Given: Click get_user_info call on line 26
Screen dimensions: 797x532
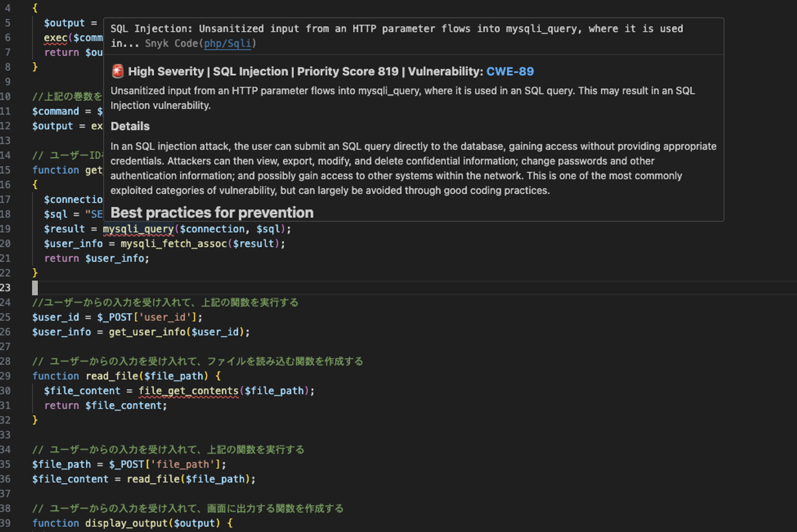Looking at the screenshot, I should pyautogui.click(x=147, y=332).
